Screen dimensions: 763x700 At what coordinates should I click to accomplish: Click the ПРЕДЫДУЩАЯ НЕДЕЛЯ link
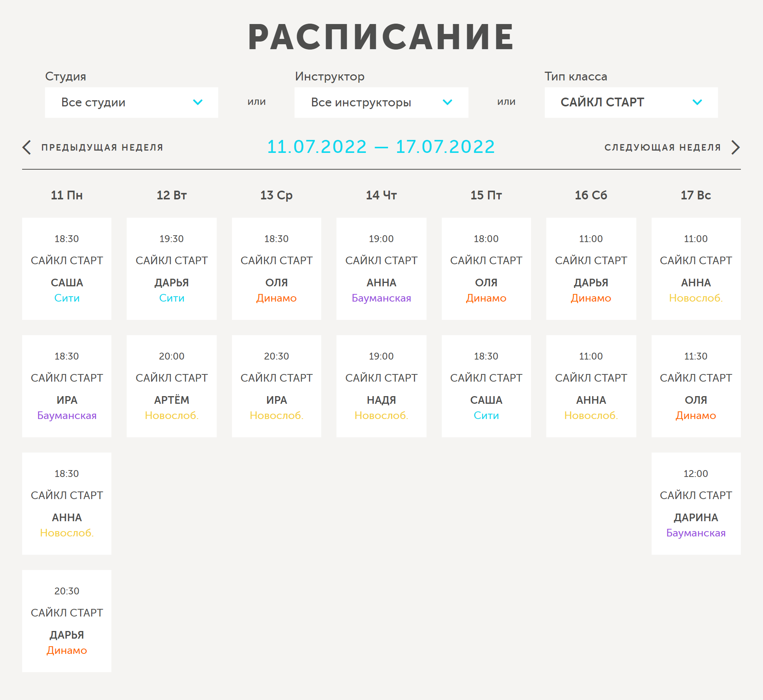pyautogui.click(x=102, y=148)
